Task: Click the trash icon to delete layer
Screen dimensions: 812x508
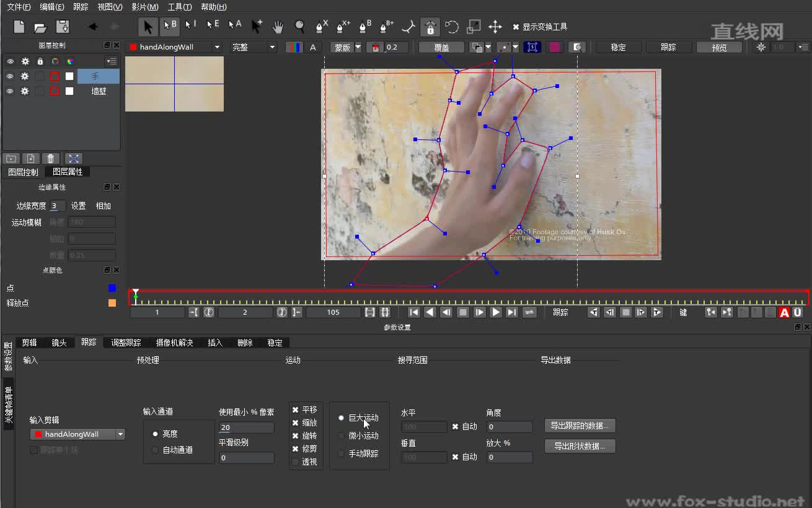Action: coord(50,158)
